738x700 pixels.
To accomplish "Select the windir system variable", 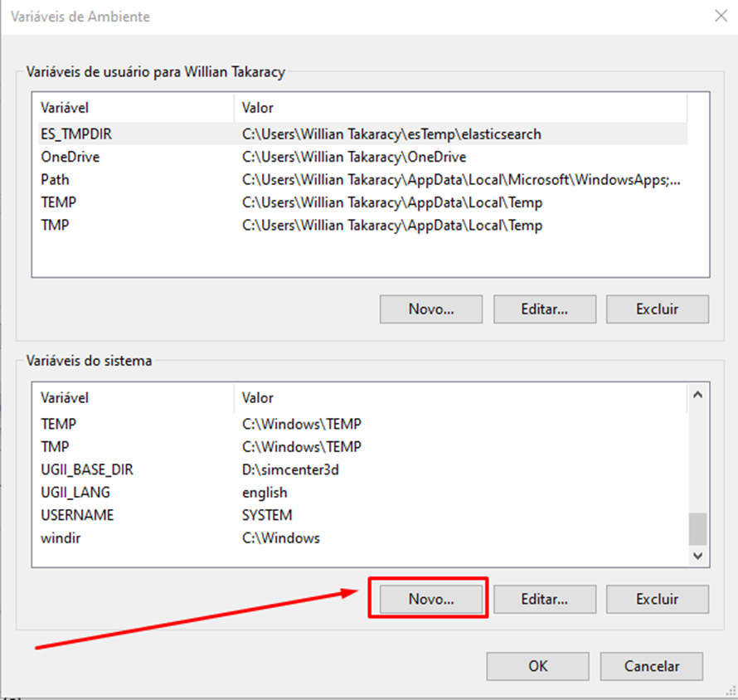I will 362,537.
